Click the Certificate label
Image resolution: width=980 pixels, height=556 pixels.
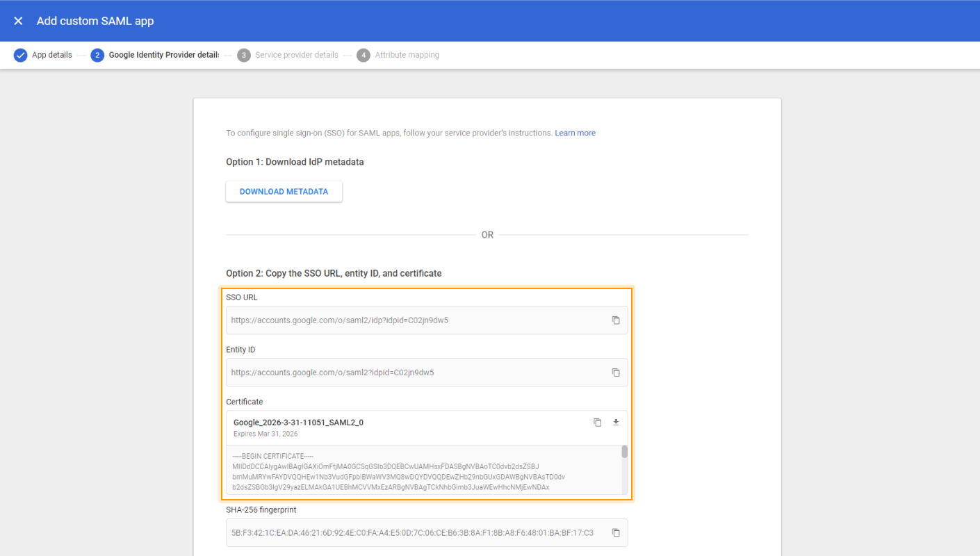pyautogui.click(x=245, y=402)
